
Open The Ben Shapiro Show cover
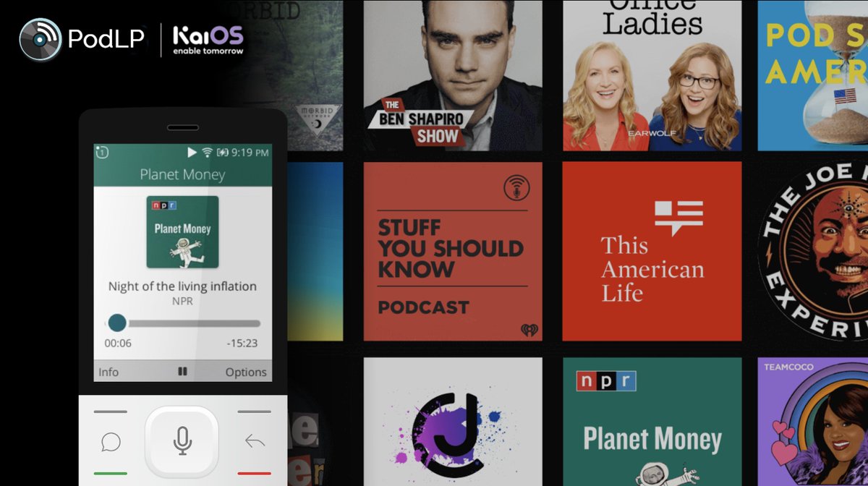coord(453,75)
